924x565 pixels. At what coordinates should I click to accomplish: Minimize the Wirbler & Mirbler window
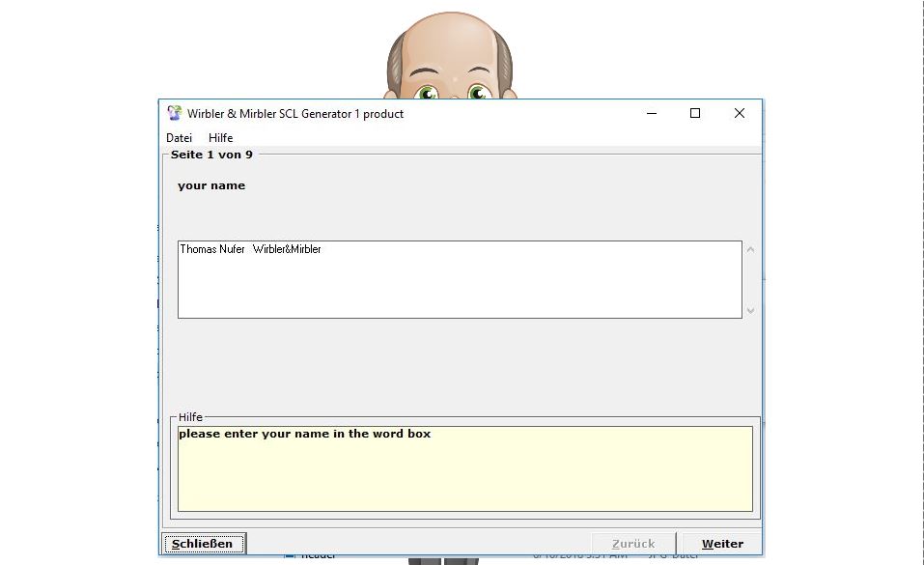click(x=651, y=113)
